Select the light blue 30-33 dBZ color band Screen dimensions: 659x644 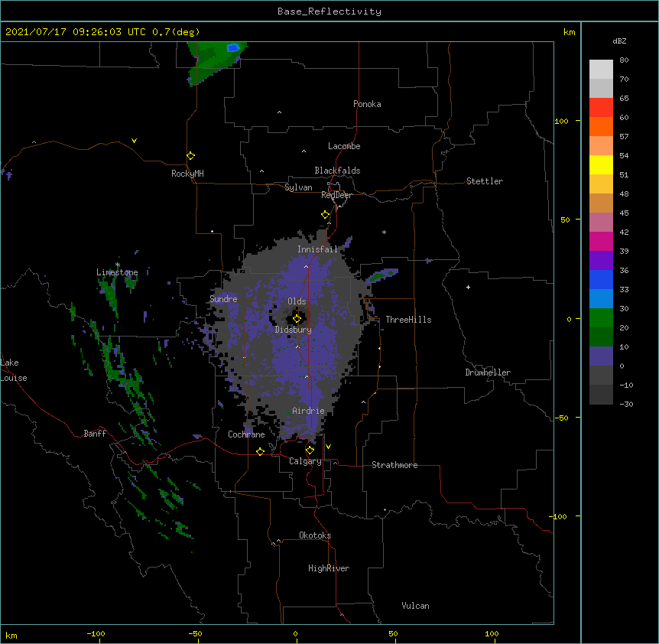[601, 299]
